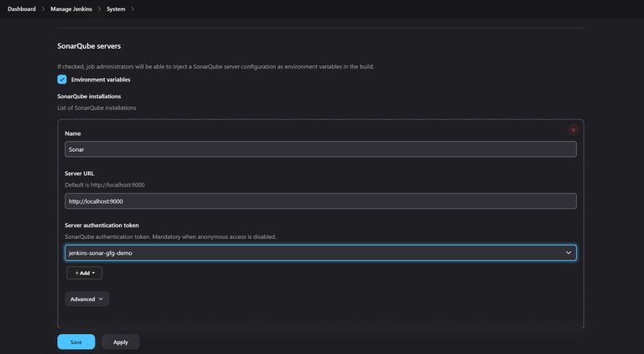Click the Environment variables label text
Image resolution: width=644 pixels, height=354 pixels.
click(101, 80)
